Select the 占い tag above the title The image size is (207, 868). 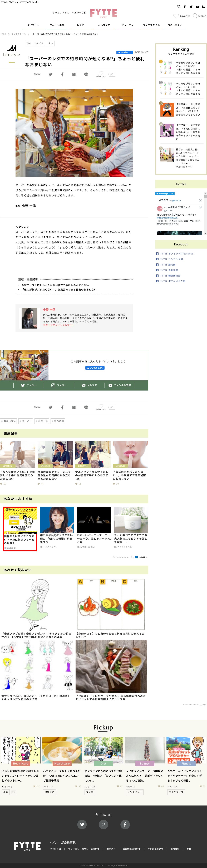coord(51,43)
